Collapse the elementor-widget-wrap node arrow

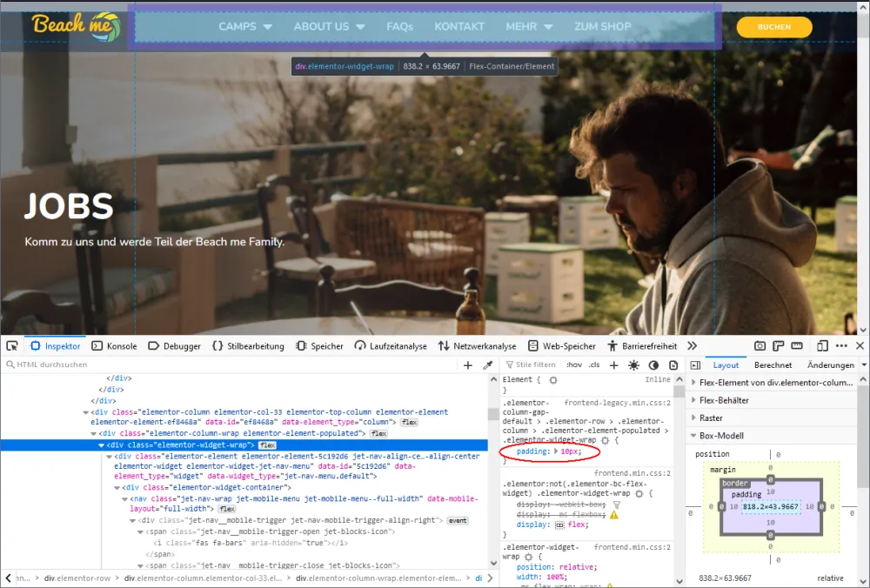(101, 444)
